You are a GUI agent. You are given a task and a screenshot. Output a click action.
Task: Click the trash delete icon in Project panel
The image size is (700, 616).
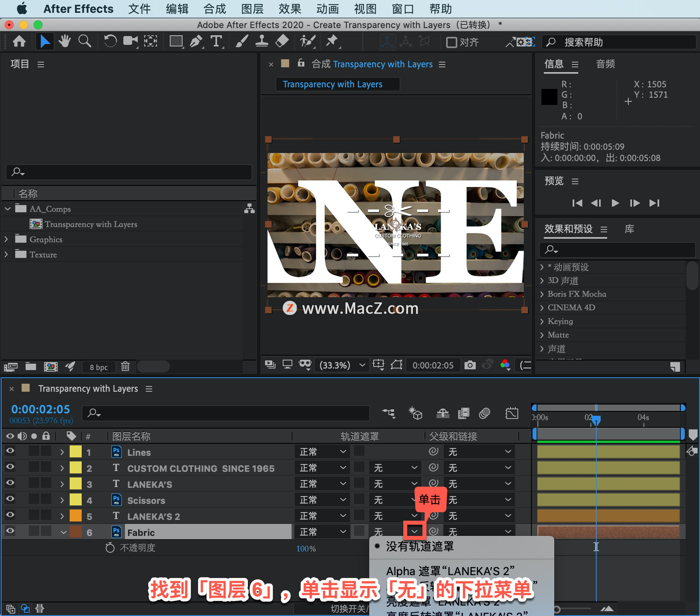[125, 366]
